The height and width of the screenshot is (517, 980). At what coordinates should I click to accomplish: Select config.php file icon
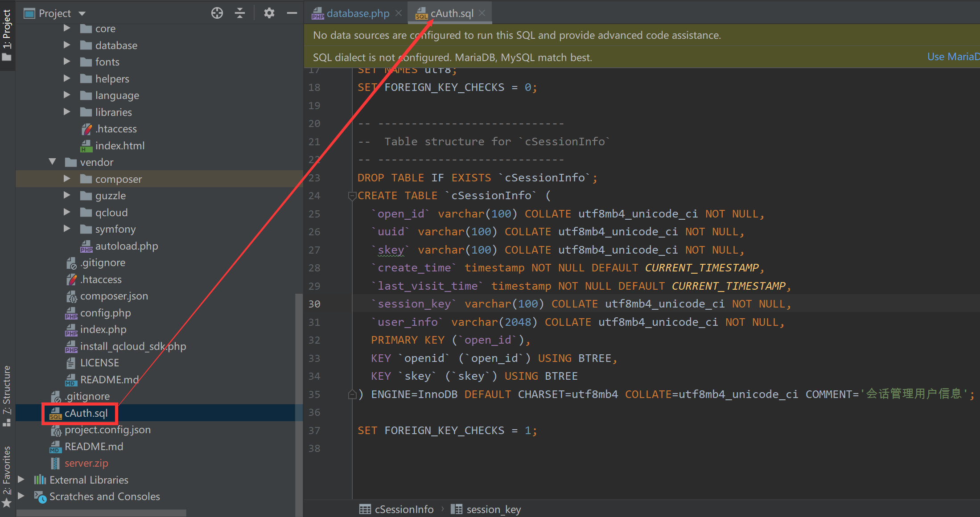(x=71, y=313)
